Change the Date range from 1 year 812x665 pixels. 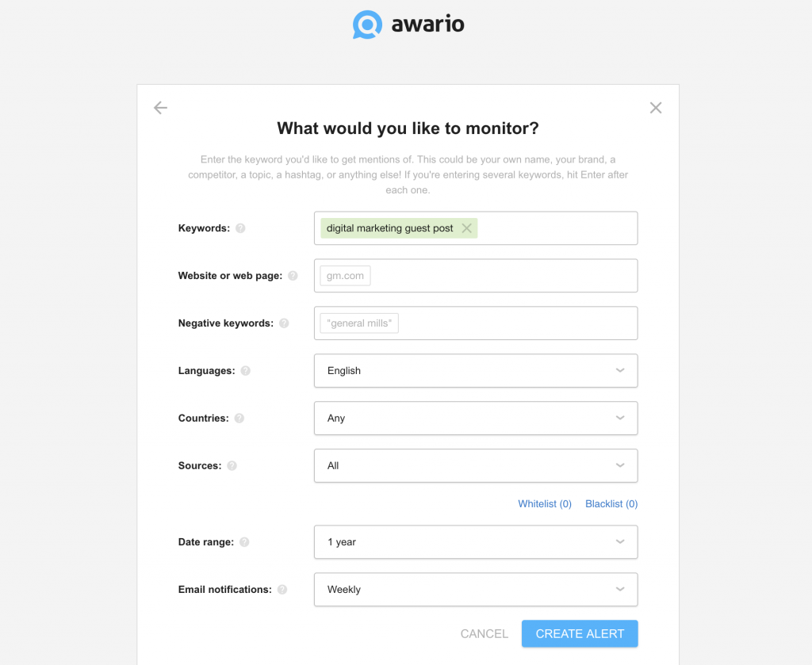pos(476,542)
